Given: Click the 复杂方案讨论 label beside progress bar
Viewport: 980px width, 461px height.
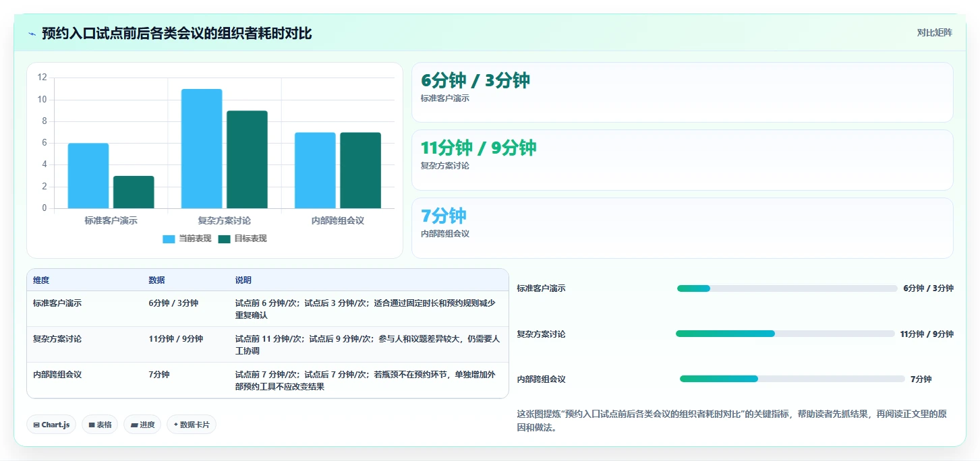Looking at the screenshot, I should coord(542,334).
